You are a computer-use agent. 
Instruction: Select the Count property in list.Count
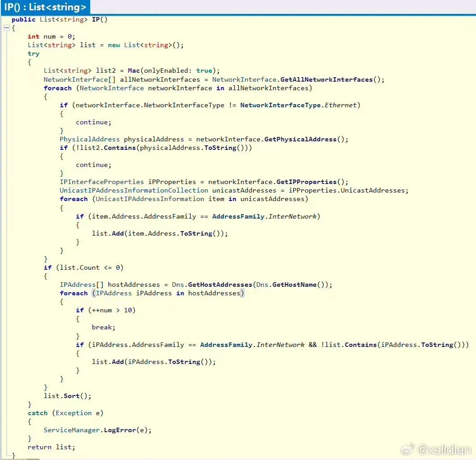pos(90,267)
